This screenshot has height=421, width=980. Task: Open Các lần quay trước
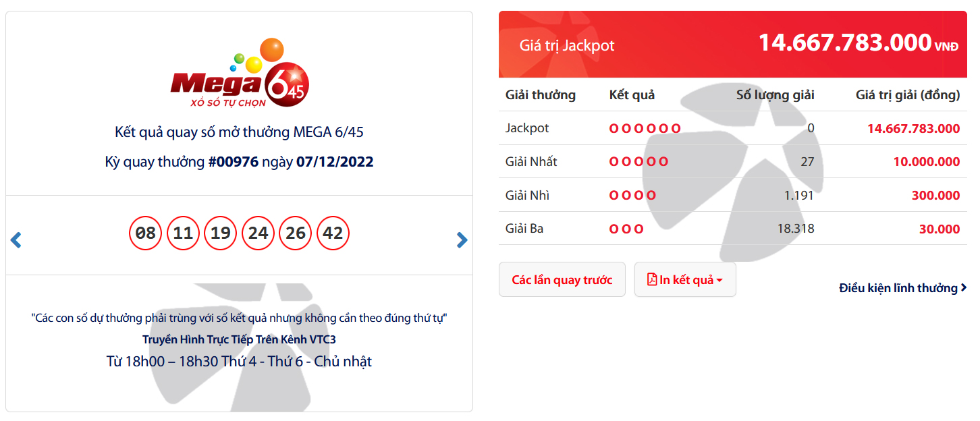562,279
